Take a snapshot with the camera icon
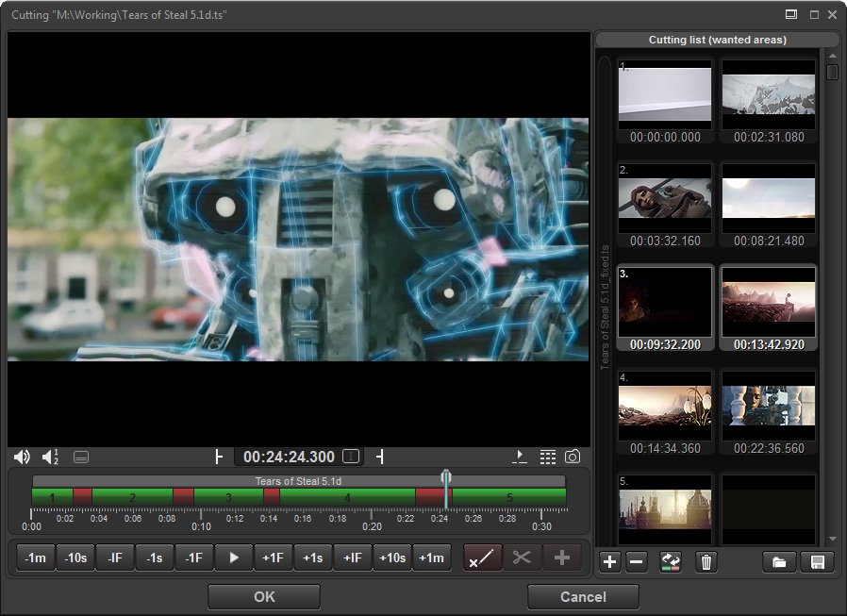Screen dimensions: 847x616 573,458
